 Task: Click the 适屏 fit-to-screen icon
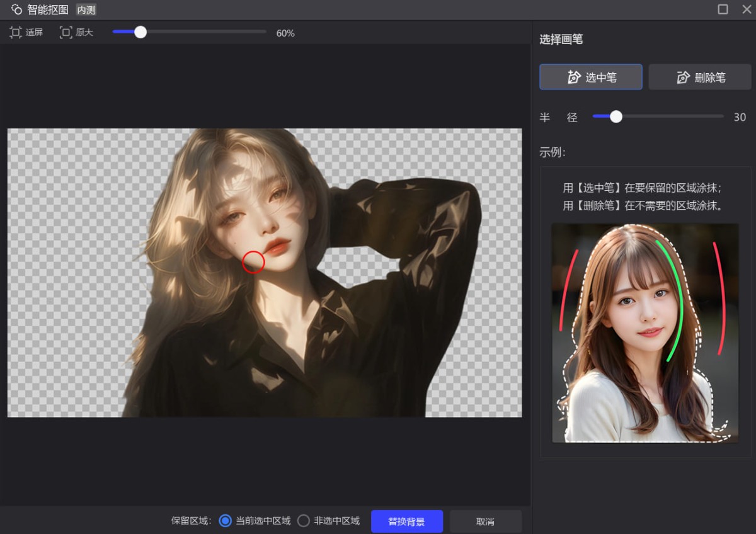pos(16,33)
